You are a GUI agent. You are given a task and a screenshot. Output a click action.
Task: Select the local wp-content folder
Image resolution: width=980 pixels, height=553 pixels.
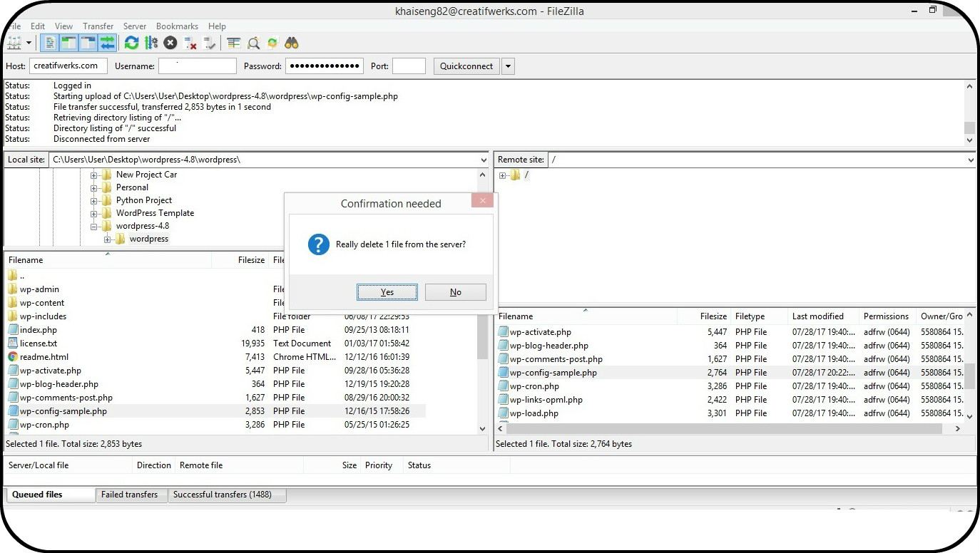[42, 303]
